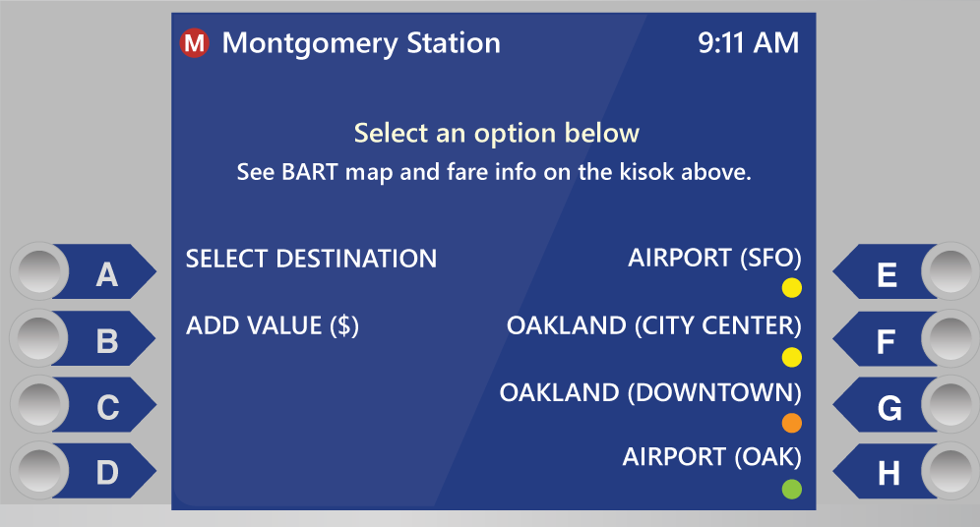Click the yellow dot under AIRPORT (SFO)
Image resolution: width=980 pixels, height=527 pixels.
[792, 288]
